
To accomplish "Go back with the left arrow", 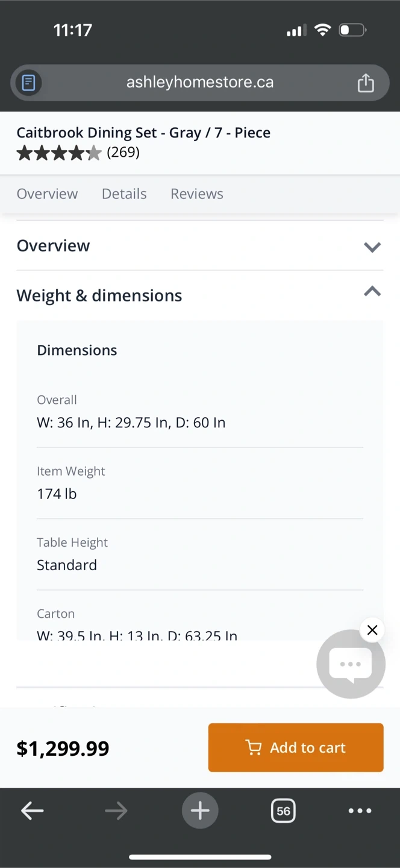I will pyautogui.click(x=33, y=811).
